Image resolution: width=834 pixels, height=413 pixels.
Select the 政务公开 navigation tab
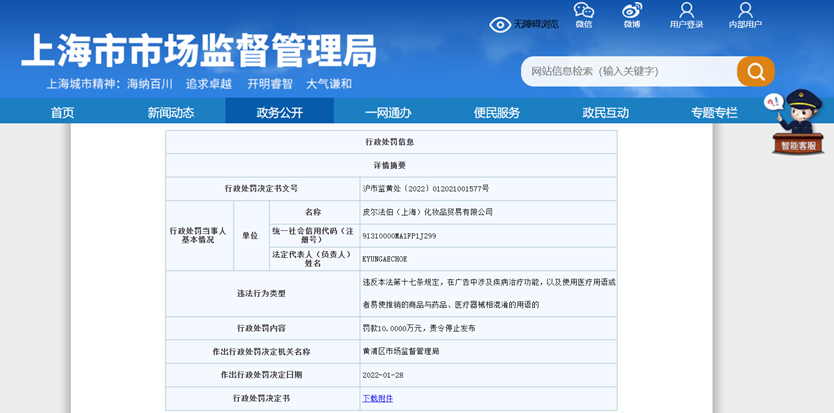[x=280, y=112]
